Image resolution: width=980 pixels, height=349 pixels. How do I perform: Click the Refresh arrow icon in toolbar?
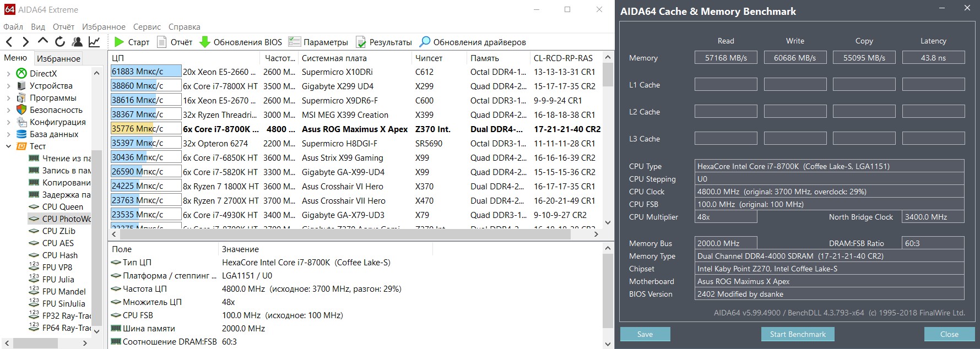pos(60,42)
